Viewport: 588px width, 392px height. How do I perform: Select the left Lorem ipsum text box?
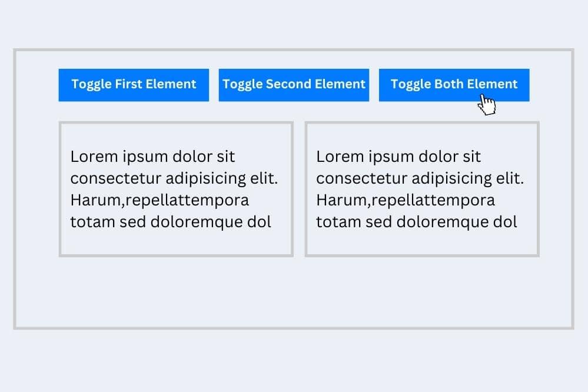point(175,188)
